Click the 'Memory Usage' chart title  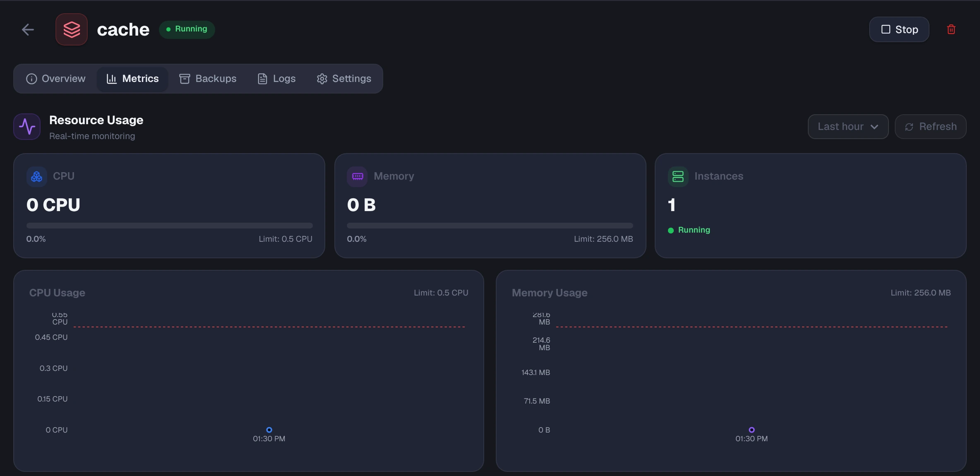[x=550, y=293]
